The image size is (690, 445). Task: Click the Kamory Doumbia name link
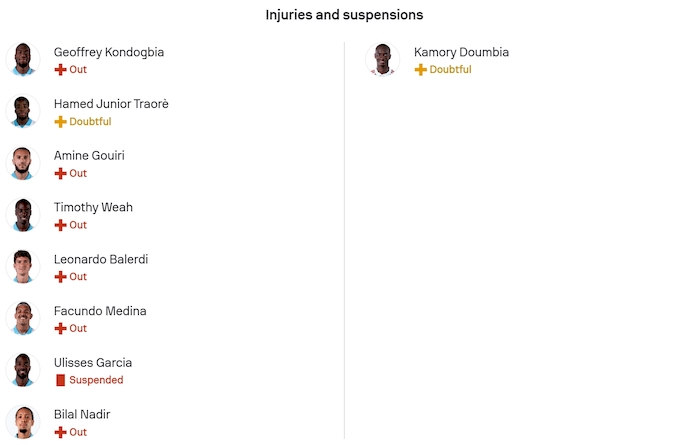(x=461, y=52)
